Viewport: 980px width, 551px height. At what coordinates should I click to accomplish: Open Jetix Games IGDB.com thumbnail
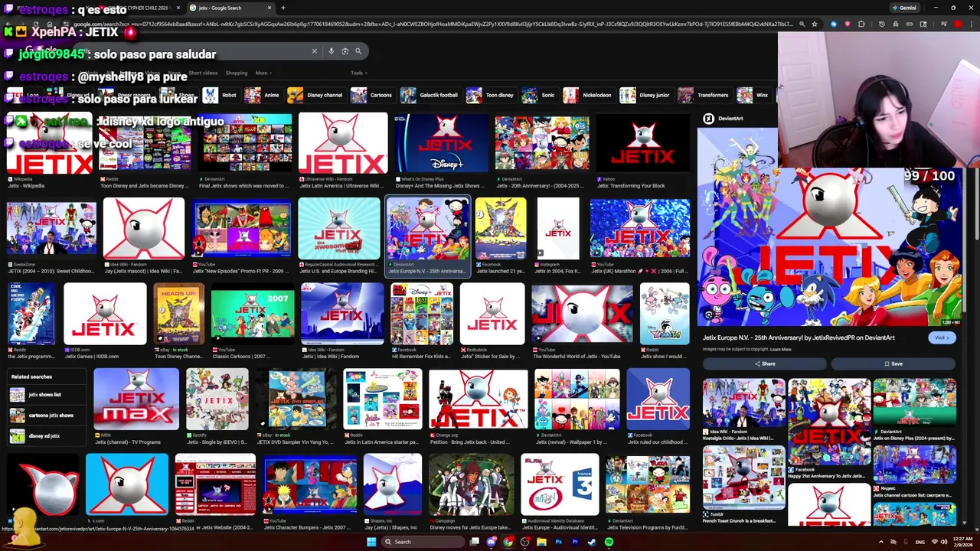tap(105, 315)
